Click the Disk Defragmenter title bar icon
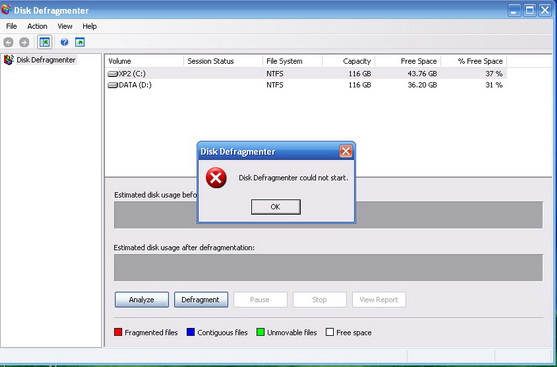 (6, 10)
